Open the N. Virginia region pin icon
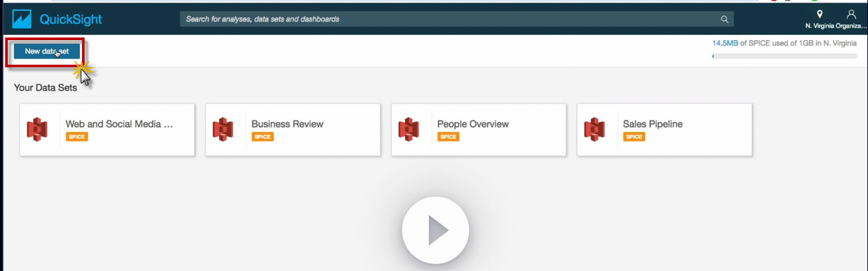The height and width of the screenshot is (271, 868). tap(820, 14)
